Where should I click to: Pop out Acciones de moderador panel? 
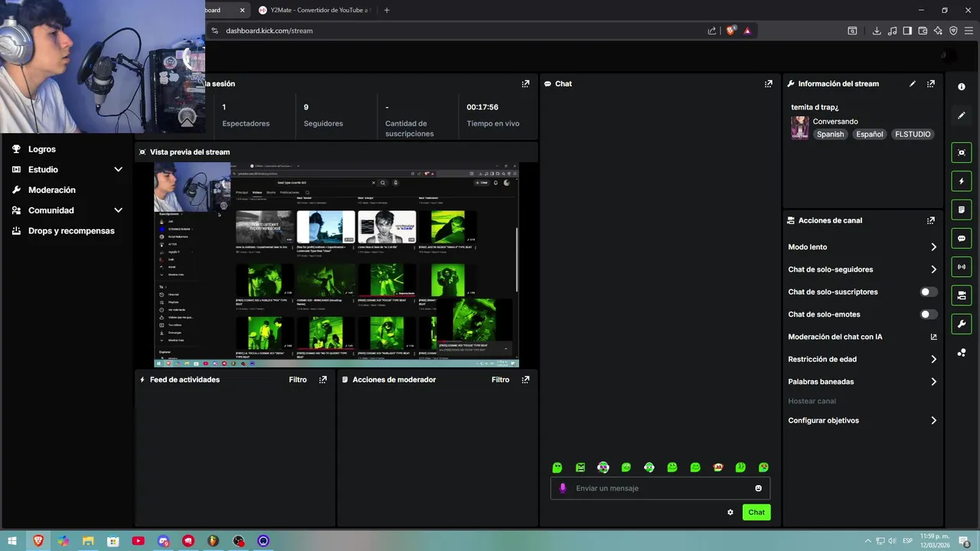(x=525, y=380)
